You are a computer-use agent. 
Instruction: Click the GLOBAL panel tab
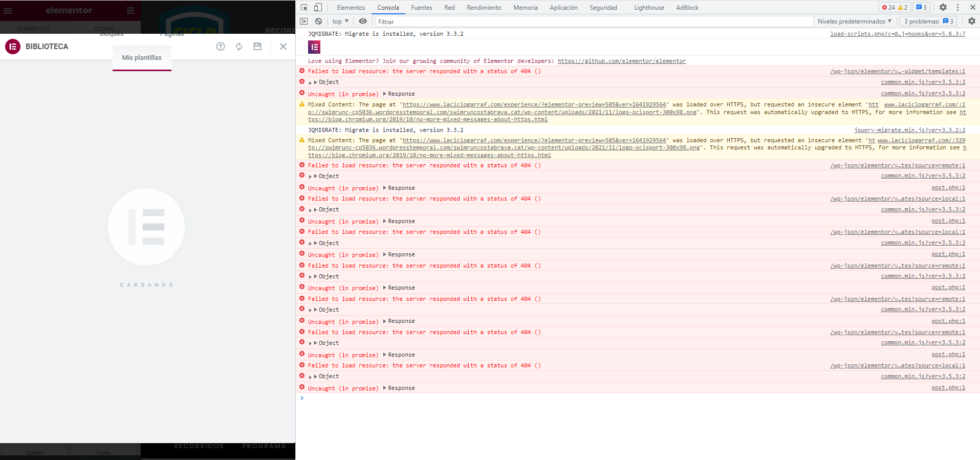(x=104, y=29)
